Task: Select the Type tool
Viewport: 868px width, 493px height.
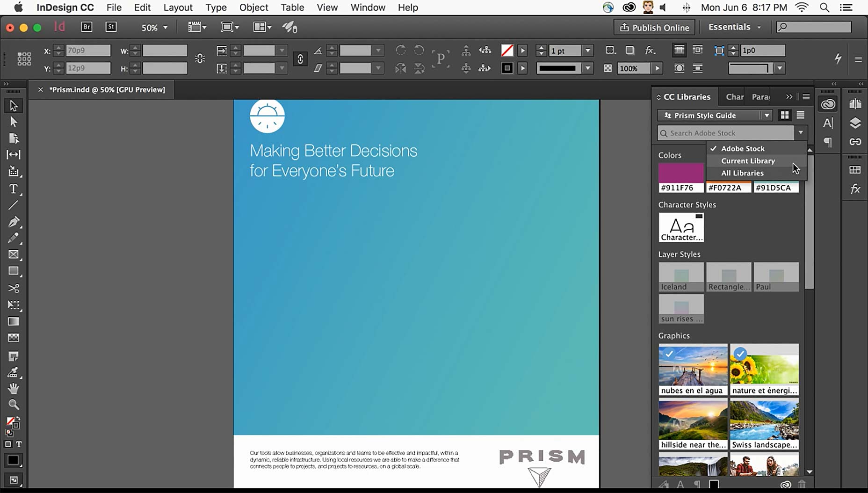Action: pos(14,189)
